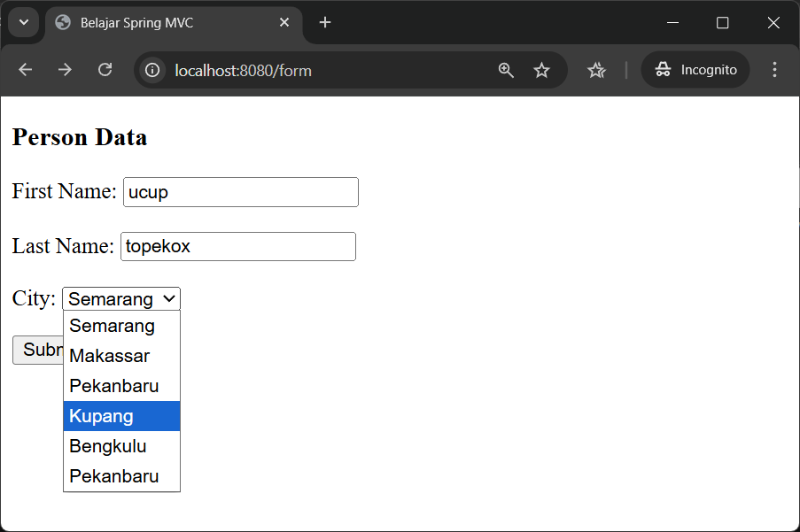800x532 pixels.
Task: Click the First Name input containing ucup
Action: click(240, 191)
